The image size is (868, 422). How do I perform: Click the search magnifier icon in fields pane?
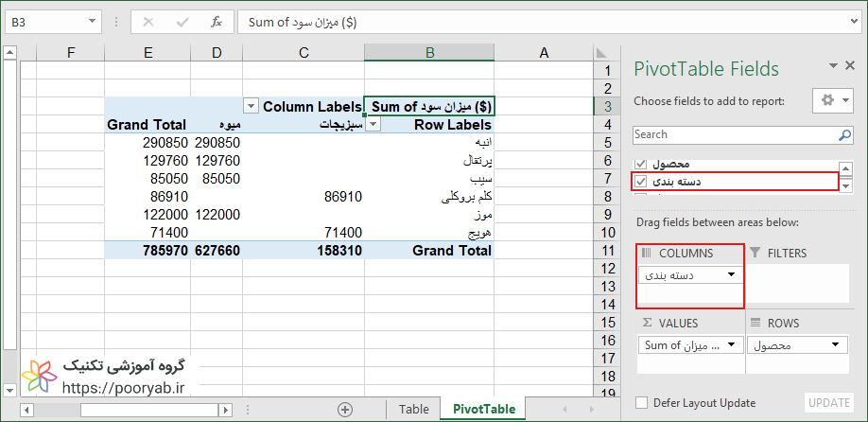pyautogui.click(x=844, y=134)
